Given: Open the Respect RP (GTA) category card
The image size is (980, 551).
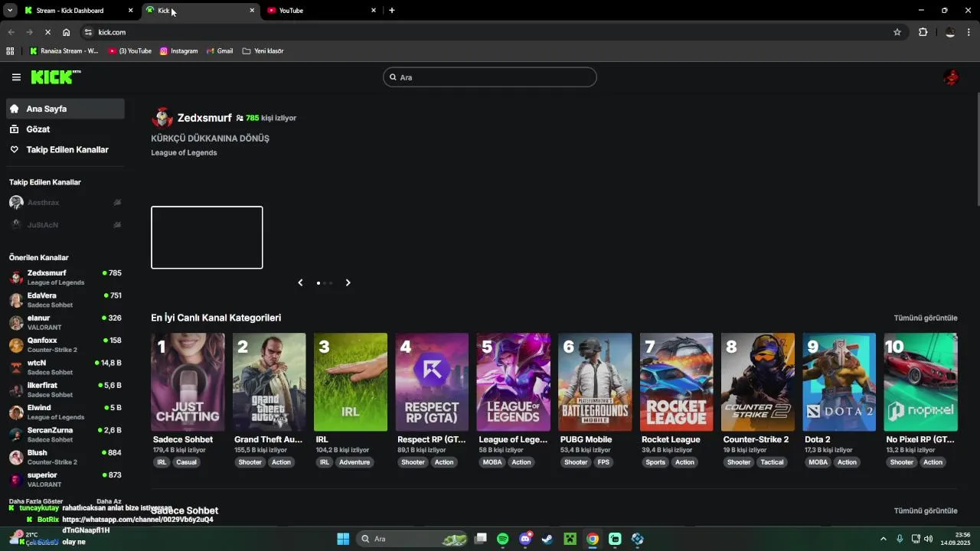Looking at the screenshot, I should click(432, 382).
